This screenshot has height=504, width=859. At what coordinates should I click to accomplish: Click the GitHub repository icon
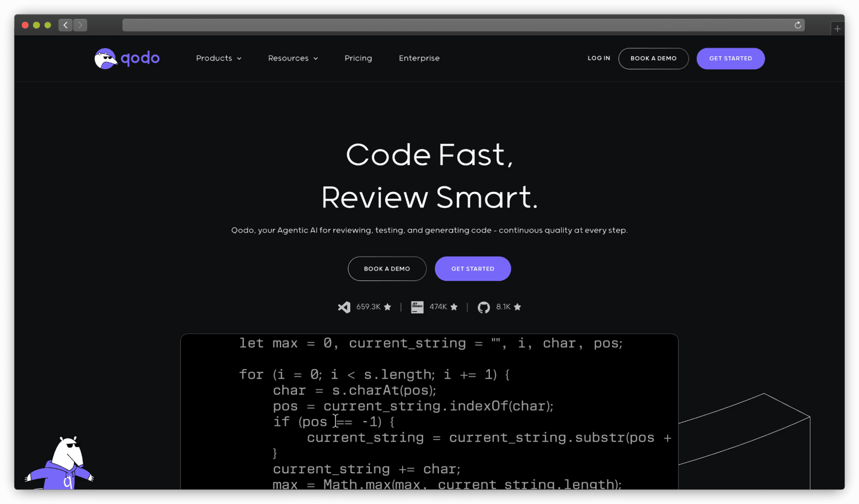click(484, 307)
